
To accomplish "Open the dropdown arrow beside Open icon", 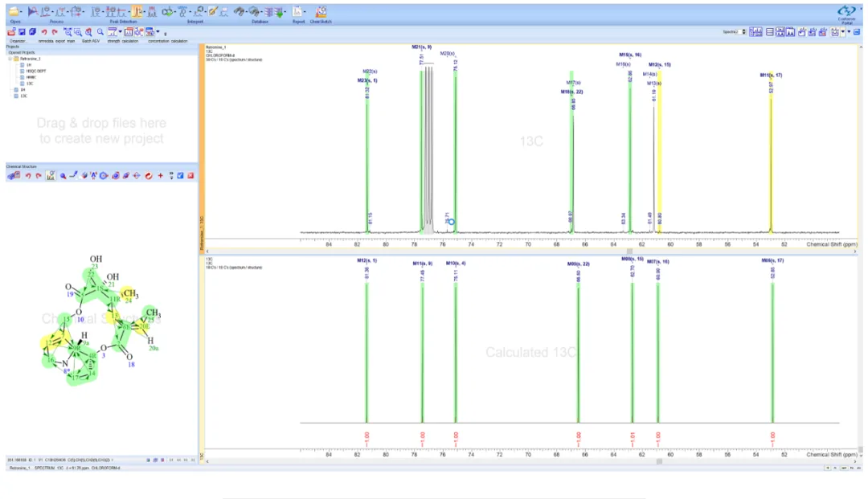I will point(20,12).
